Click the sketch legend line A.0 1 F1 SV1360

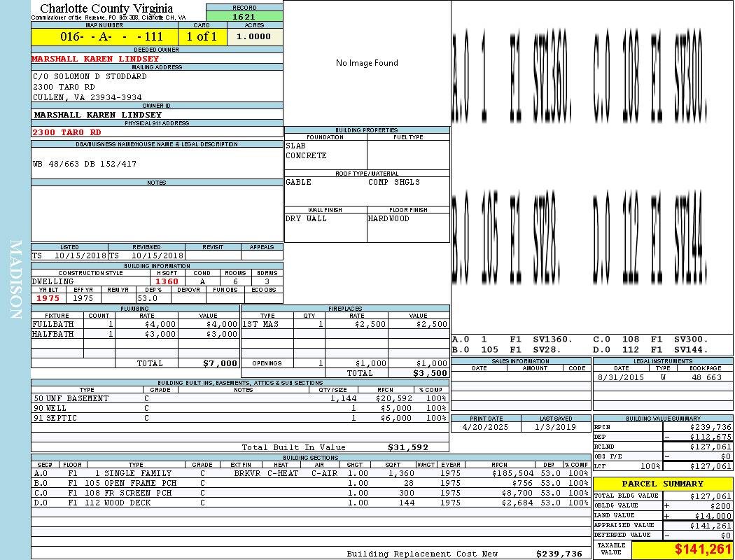512,339
